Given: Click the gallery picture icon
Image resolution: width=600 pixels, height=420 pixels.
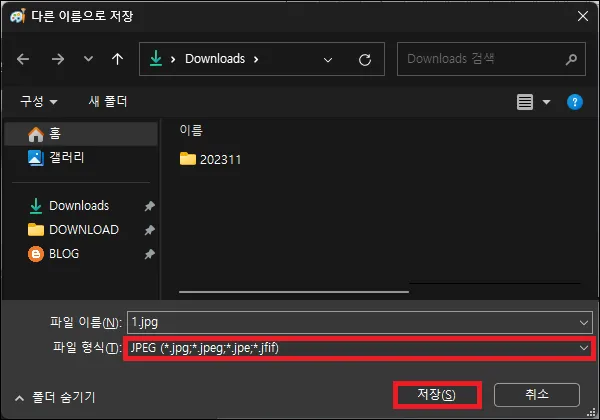Looking at the screenshot, I should click(36, 158).
